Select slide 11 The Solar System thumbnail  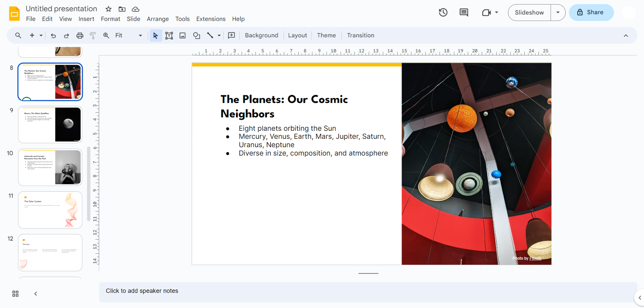pyautogui.click(x=50, y=210)
